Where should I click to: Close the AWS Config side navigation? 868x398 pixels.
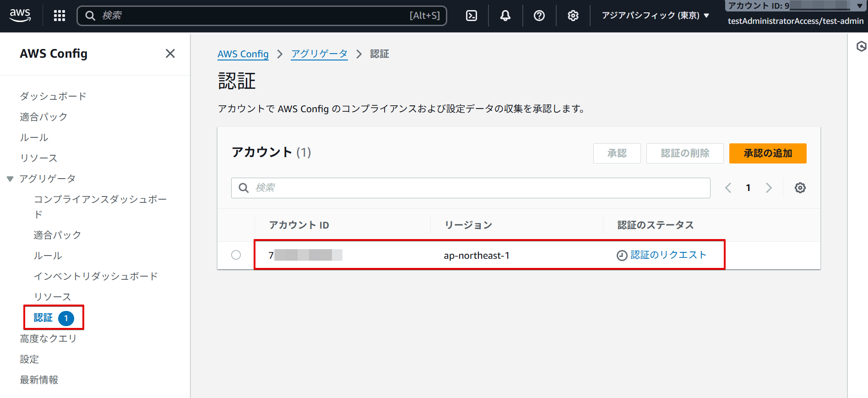click(x=170, y=54)
